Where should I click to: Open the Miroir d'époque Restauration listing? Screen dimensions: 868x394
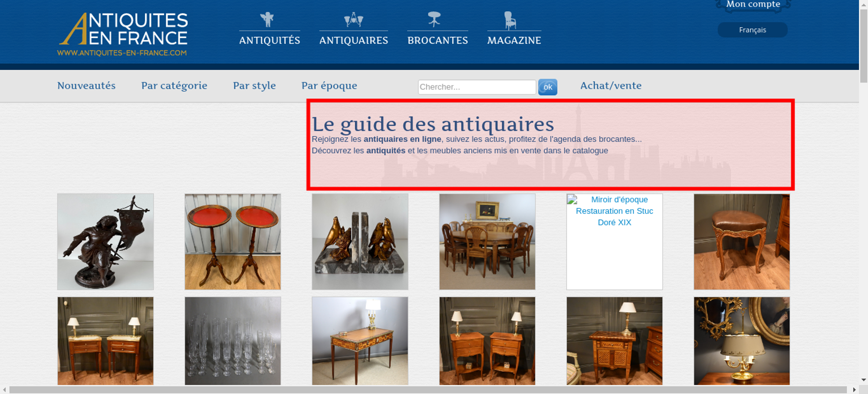[614, 211]
